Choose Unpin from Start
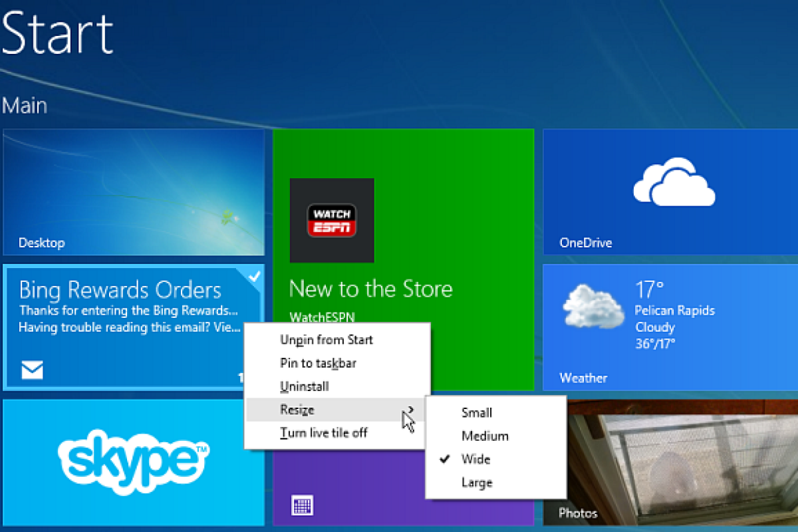This screenshot has width=798, height=532. point(337,340)
